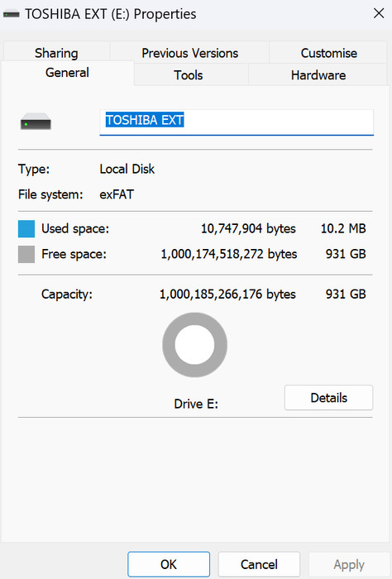Viewport: 392px width, 579px height.
Task: Confirm the dialog with OK
Action: [169, 564]
